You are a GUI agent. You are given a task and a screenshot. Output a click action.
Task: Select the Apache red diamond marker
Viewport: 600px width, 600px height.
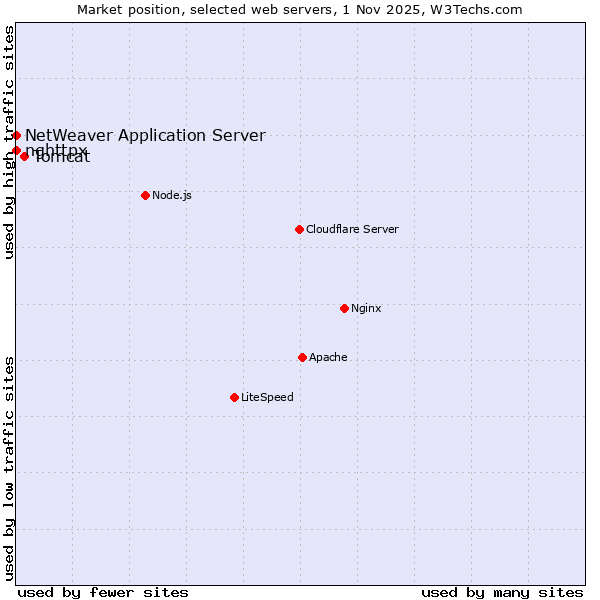click(x=302, y=357)
